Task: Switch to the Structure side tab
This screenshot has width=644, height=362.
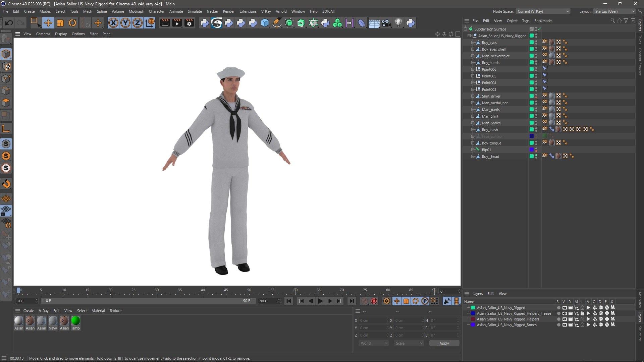Action: click(x=640, y=333)
